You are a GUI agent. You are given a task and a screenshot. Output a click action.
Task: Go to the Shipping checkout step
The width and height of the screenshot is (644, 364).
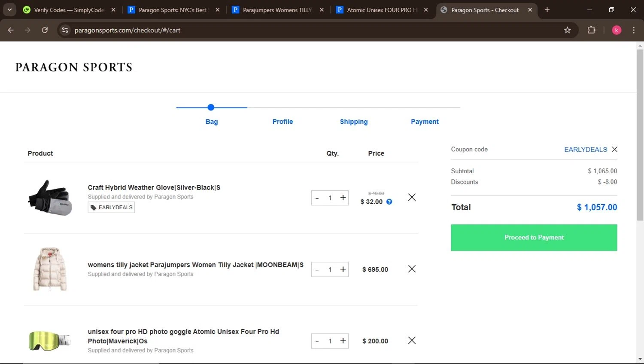click(x=353, y=122)
